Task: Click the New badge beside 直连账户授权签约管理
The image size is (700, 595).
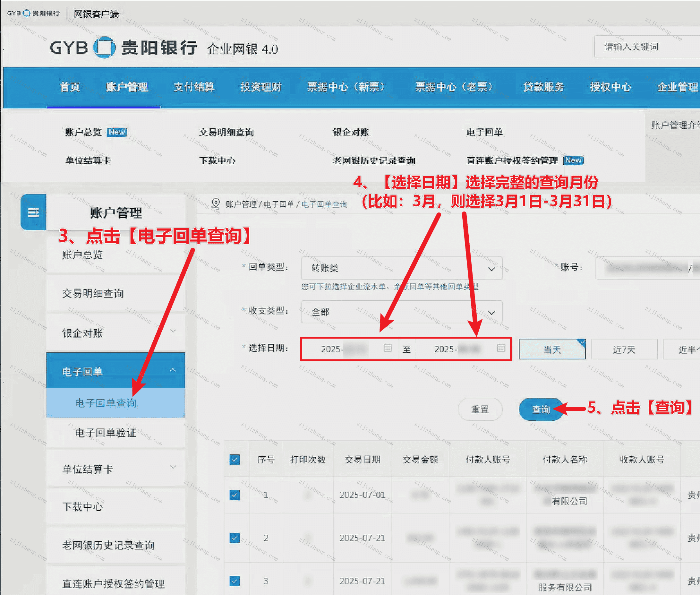Action: pyautogui.click(x=573, y=160)
